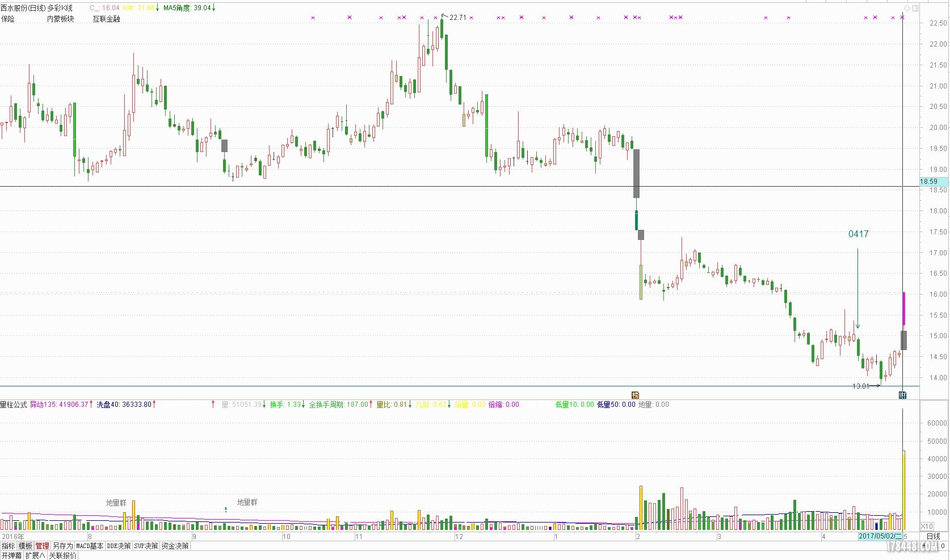Viewport: 950px width, 560px height.
Task: Click the 60000 volume axis label
Action: coord(937,423)
